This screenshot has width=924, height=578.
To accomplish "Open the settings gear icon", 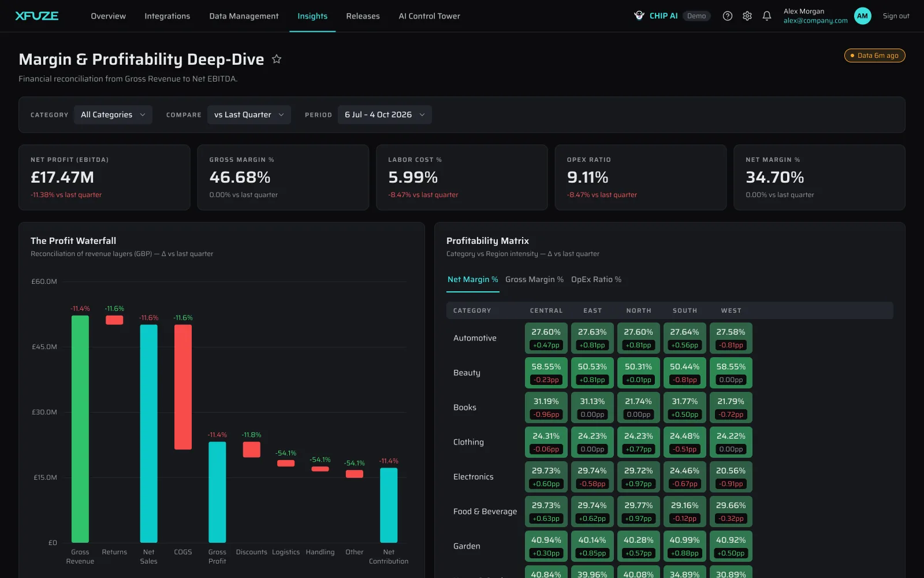I will pos(747,16).
